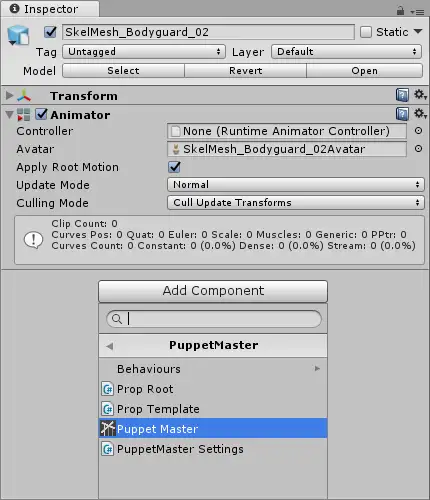Expand the Transform component foldout
Viewport: 430px width, 500px height.
pos(9,96)
